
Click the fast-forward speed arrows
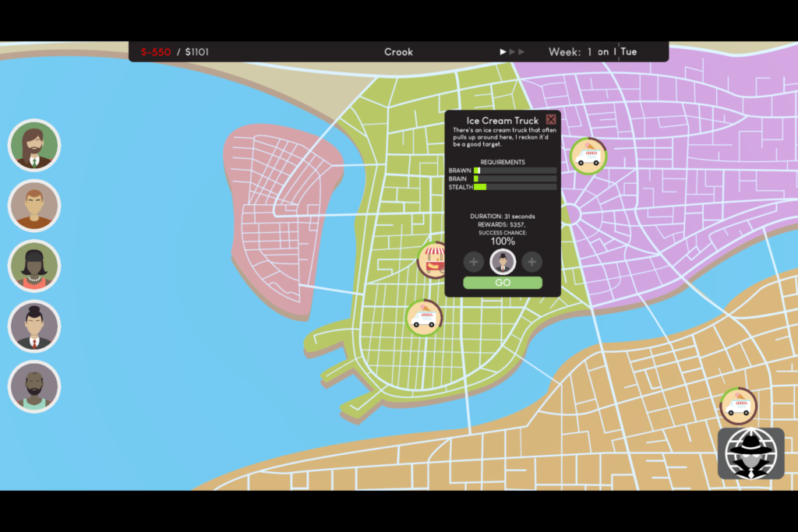click(517, 52)
